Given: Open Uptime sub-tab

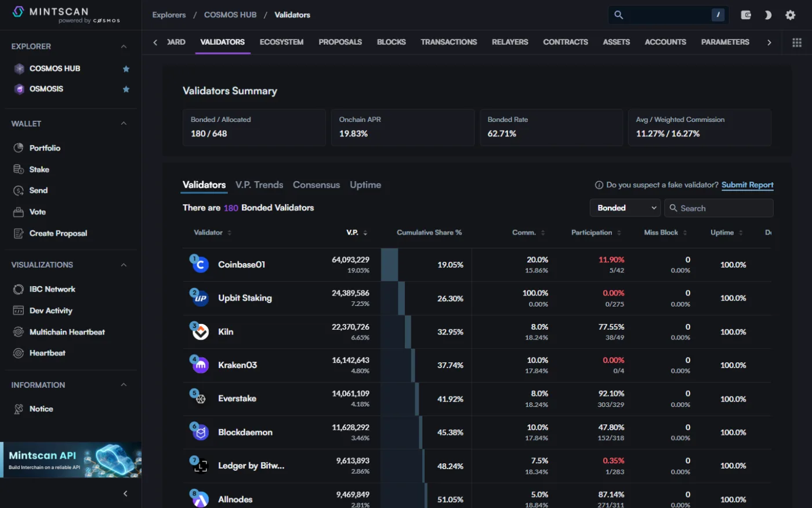Looking at the screenshot, I should (365, 185).
